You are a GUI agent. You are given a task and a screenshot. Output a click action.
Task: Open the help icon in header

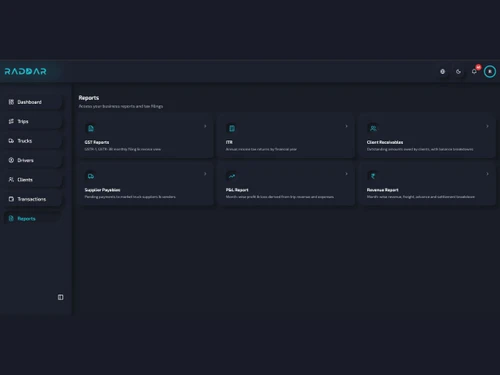point(442,71)
